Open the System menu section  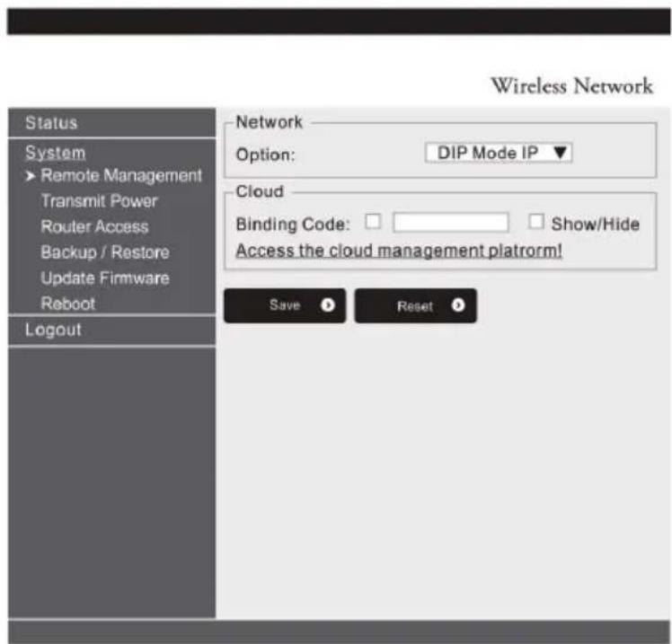pos(56,153)
